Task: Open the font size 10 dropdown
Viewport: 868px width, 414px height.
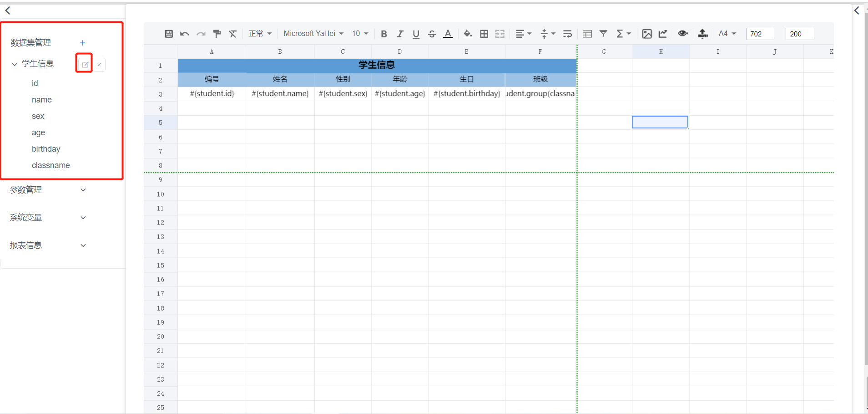Action: [360, 34]
